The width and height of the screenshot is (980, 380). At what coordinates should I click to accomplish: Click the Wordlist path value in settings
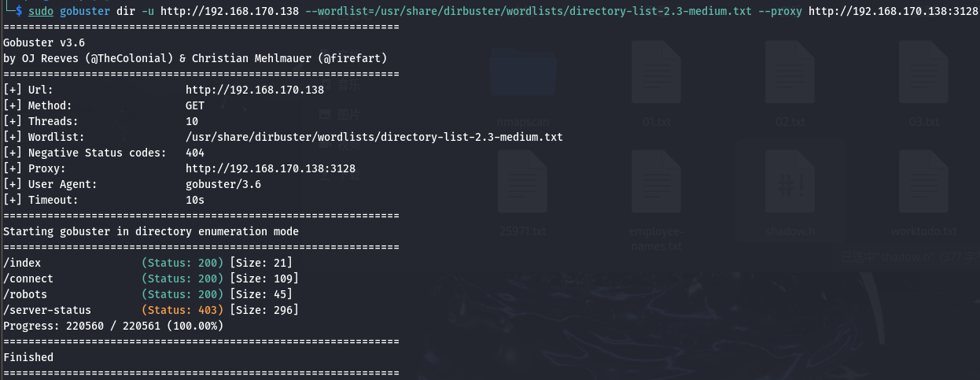pos(374,137)
